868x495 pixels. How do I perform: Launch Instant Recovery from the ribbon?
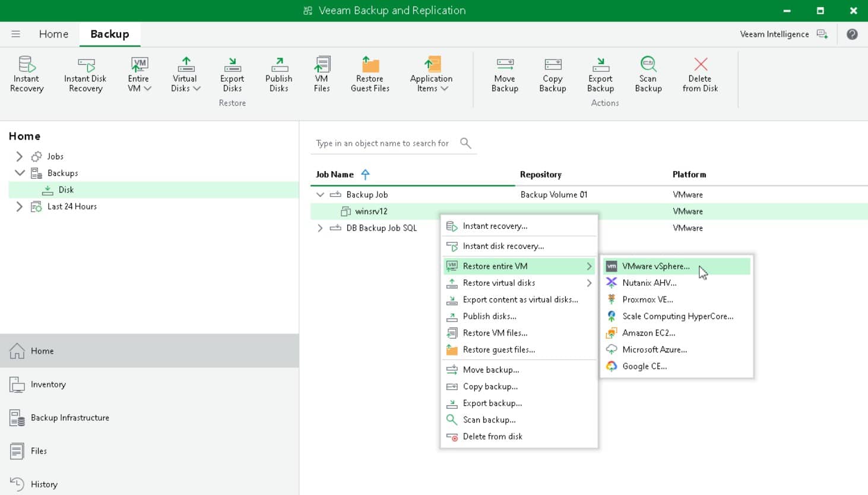(27, 74)
